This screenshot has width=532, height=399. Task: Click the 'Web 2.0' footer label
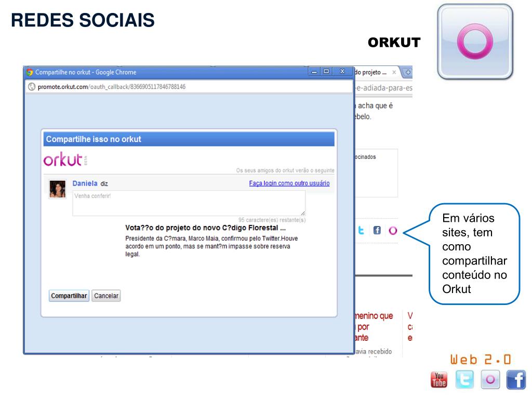pos(481,360)
